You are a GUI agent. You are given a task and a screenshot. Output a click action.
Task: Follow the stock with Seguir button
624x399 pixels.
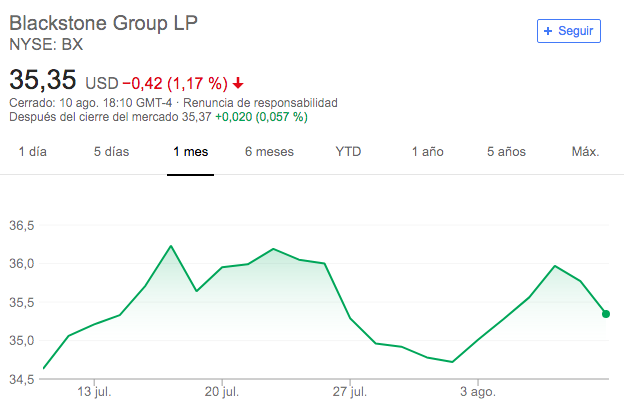coord(569,31)
